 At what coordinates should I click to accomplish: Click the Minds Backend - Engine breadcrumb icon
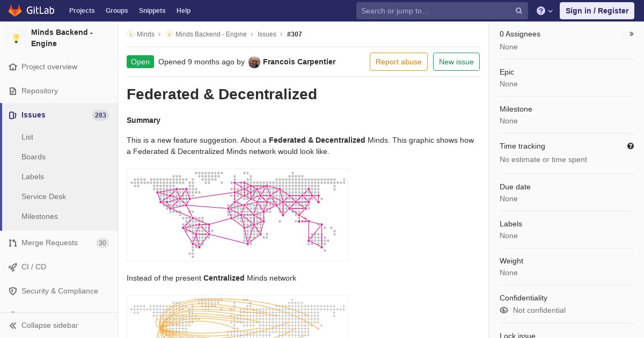coord(169,34)
